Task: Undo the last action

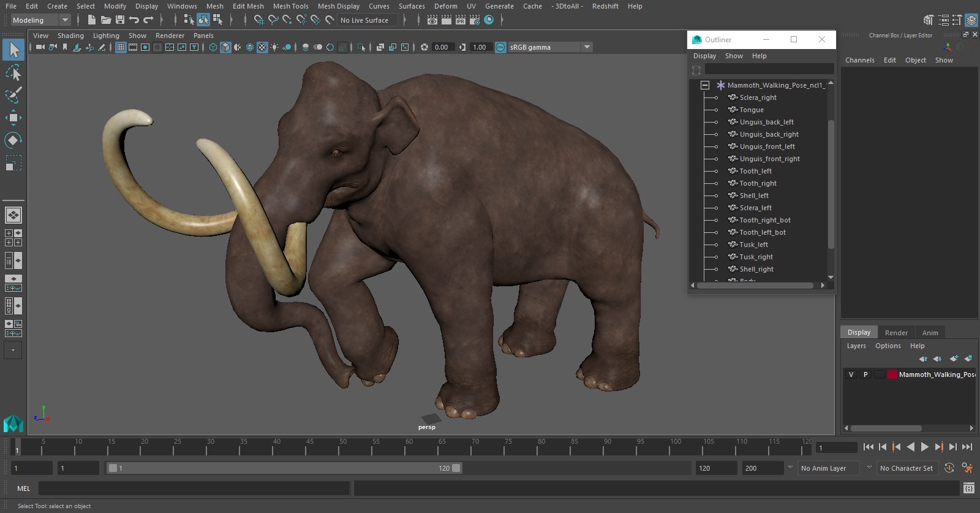Action: [x=134, y=20]
